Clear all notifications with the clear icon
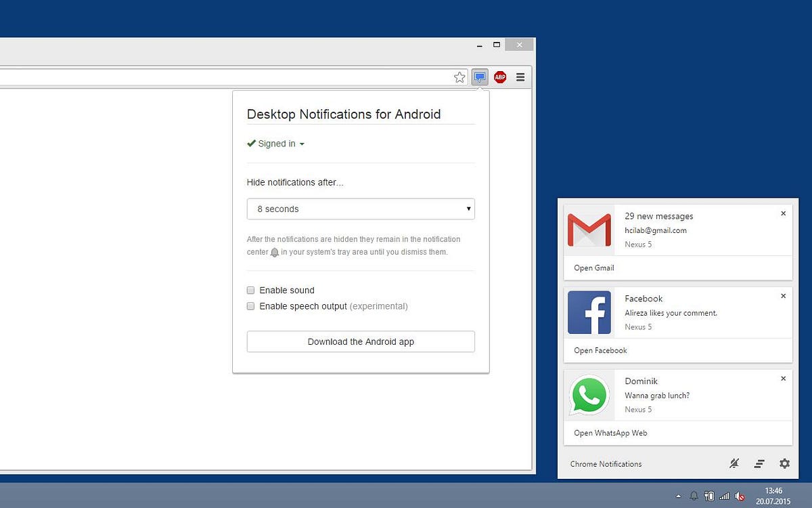Image resolution: width=812 pixels, height=508 pixels. 759,463
